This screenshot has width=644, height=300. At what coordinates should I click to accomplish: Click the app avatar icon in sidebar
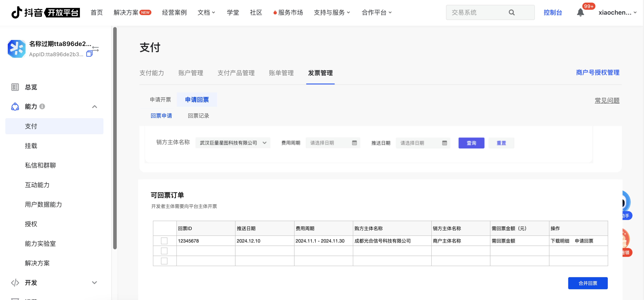coord(17,49)
